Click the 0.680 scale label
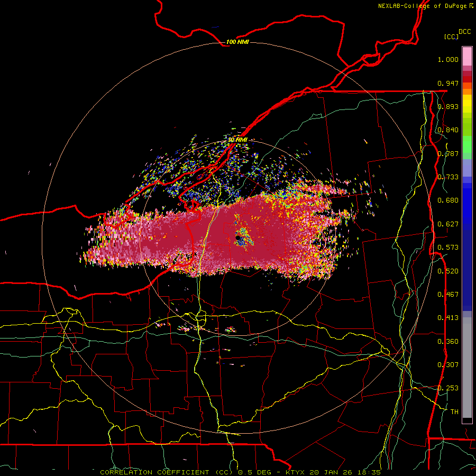This screenshot has height=476, width=476. click(x=448, y=200)
